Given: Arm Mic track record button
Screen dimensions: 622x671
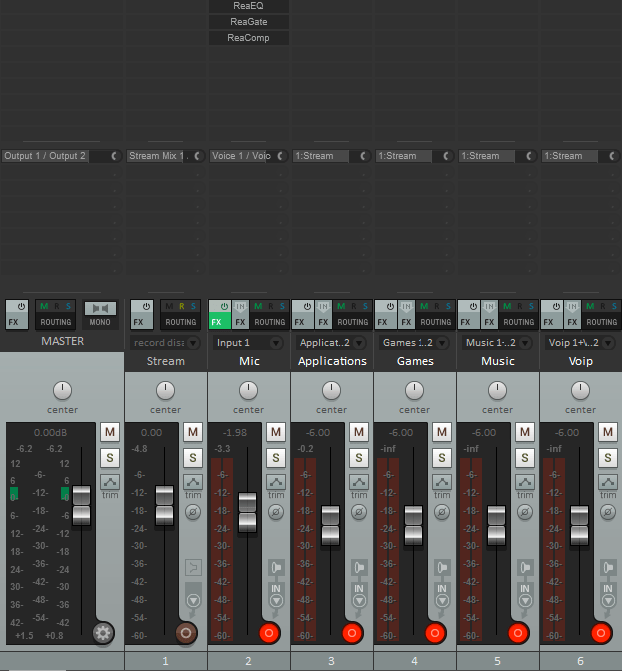Looking at the screenshot, I should (x=269, y=633).
